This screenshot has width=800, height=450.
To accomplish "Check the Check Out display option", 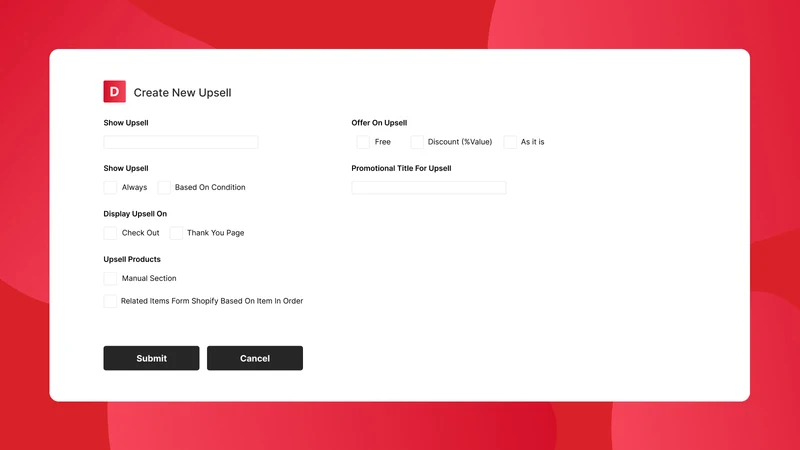I will [110, 233].
